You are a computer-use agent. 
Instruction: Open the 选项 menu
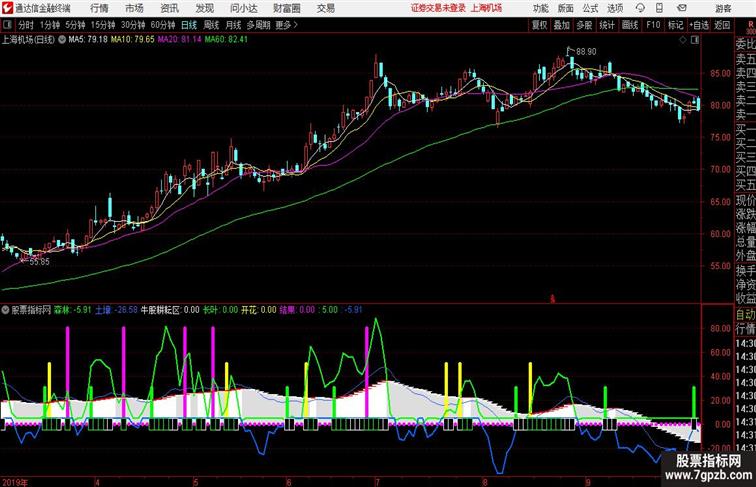[615, 8]
